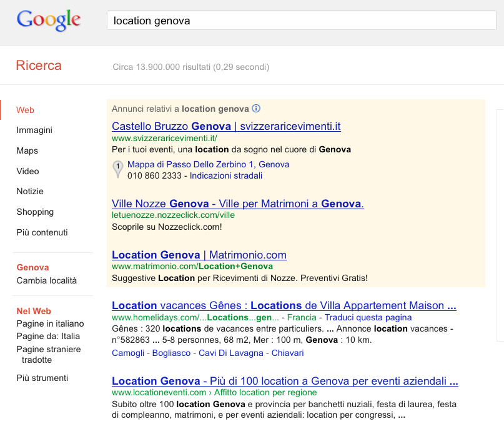Select the Immagini search category
Screen dimensions: 504x429
pyautogui.click(x=34, y=130)
